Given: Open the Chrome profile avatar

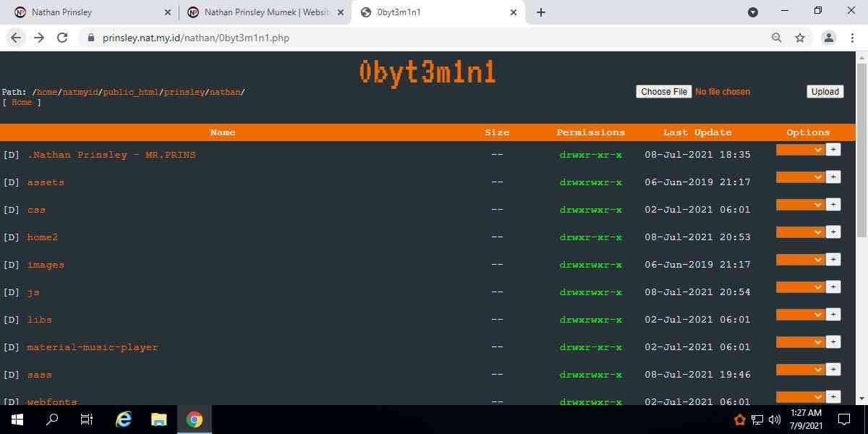Looking at the screenshot, I should click(x=829, y=38).
